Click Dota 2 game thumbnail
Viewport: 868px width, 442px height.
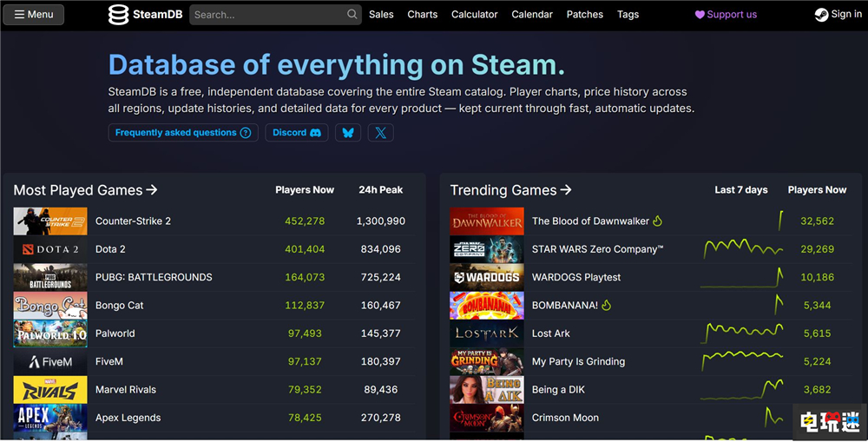click(x=50, y=249)
